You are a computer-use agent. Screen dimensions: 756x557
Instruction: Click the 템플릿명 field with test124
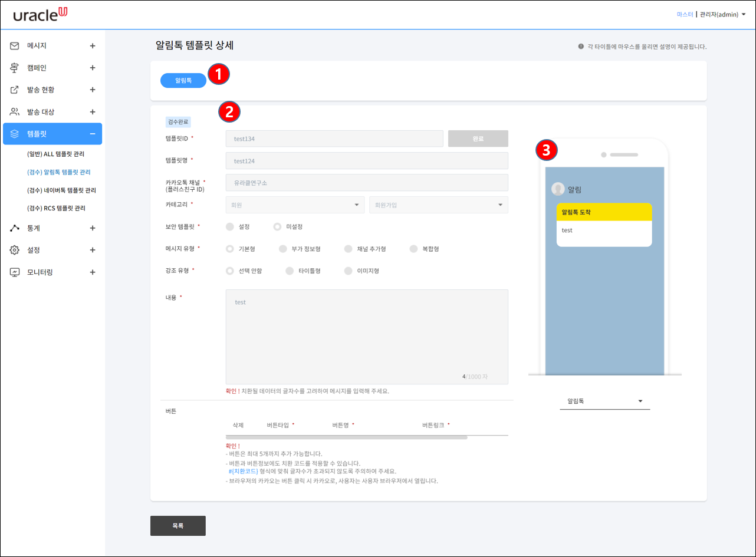pyautogui.click(x=367, y=161)
